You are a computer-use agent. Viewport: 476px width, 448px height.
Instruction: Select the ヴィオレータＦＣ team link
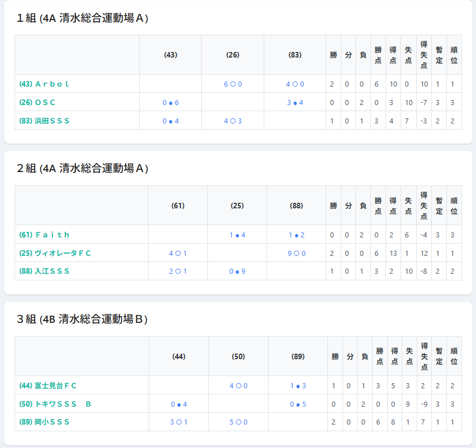point(55,253)
